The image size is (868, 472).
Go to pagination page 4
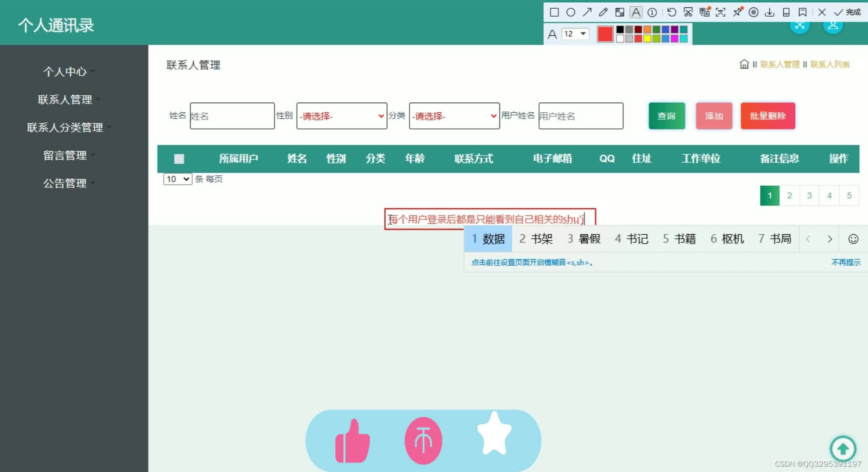(829, 195)
